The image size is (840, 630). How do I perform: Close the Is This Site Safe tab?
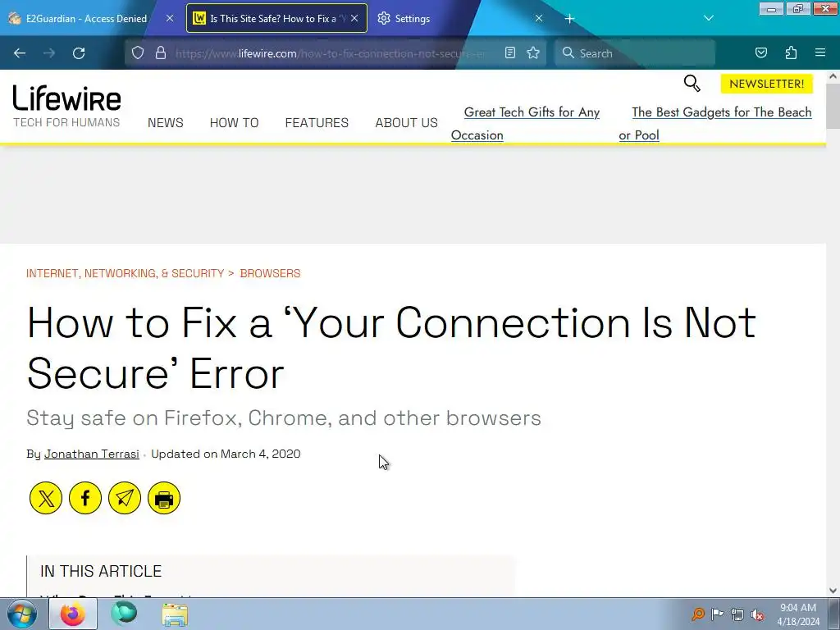[354, 18]
